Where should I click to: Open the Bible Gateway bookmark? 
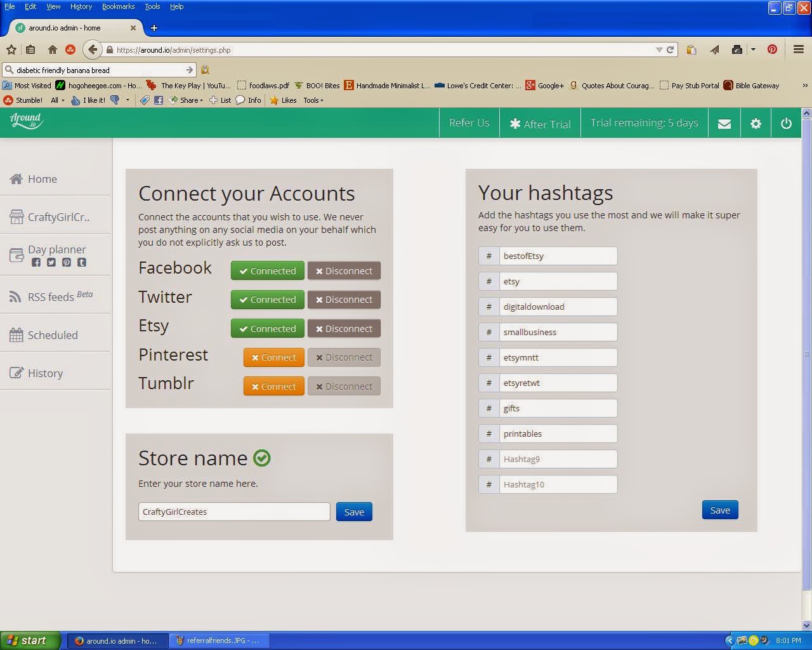tap(752, 85)
